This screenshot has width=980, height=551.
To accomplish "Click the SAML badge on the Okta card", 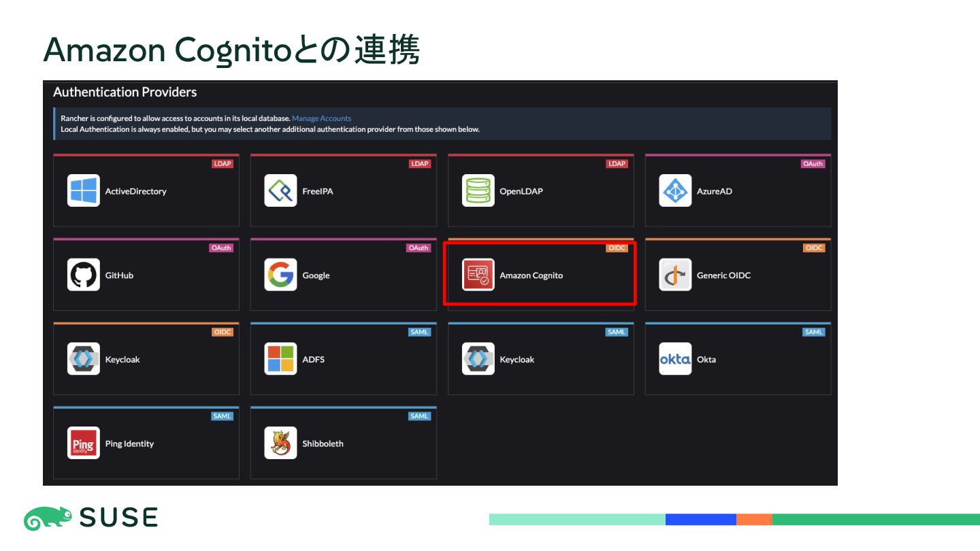I will (x=814, y=332).
